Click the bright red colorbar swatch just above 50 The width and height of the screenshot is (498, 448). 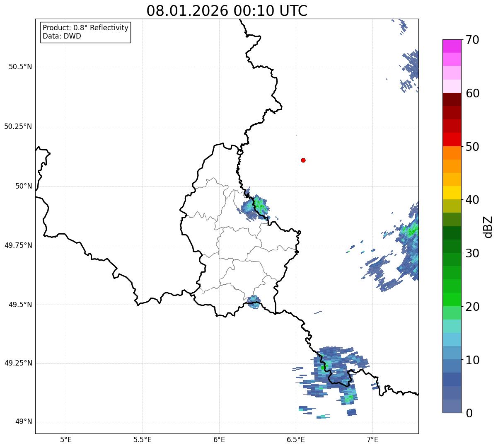[452, 139]
